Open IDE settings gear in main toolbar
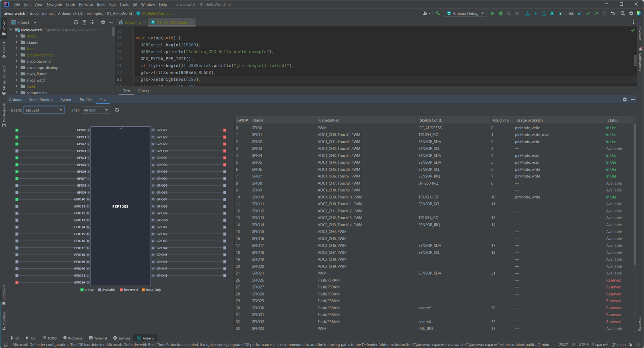Viewport: 644px width, 348px height. point(631,13)
